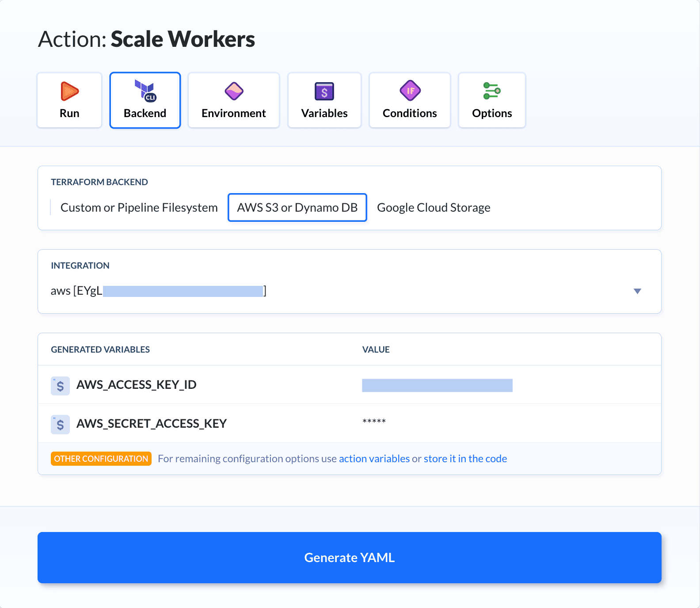Choose Custom or Pipeline Filesystem backend
This screenshot has width=700, height=608.
(x=139, y=208)
